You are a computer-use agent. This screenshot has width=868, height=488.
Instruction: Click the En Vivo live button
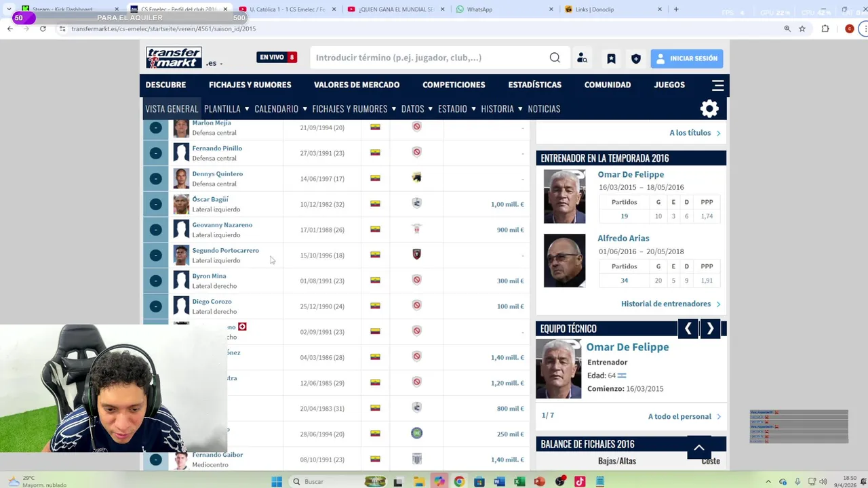point(277,58)
